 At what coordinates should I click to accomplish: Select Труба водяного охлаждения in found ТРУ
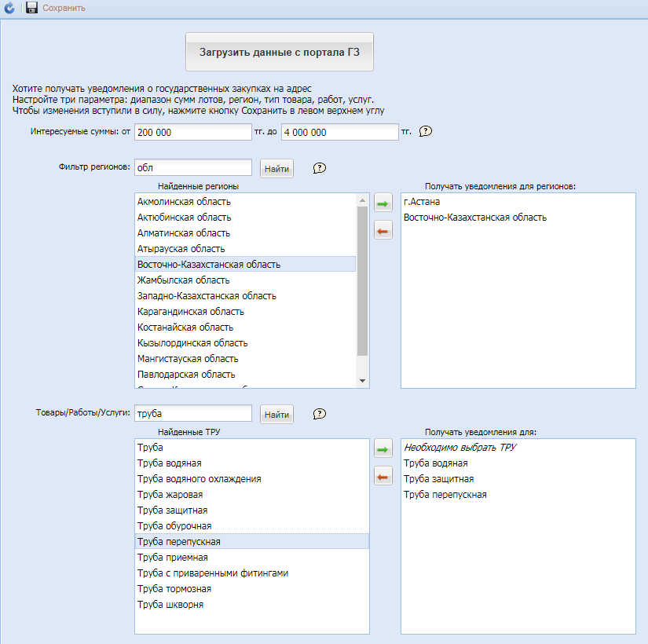[252, 479]
